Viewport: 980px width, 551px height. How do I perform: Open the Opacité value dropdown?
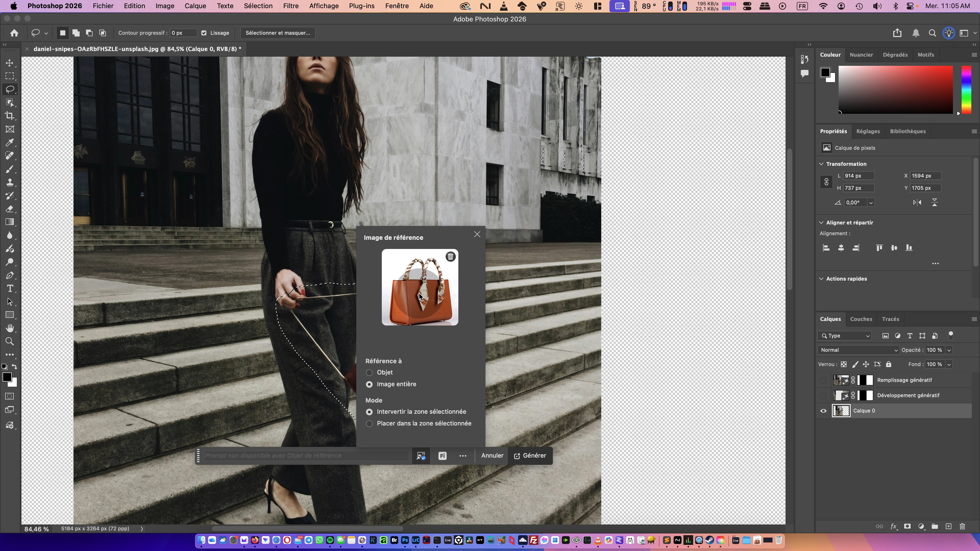click(x=949, y=350)
